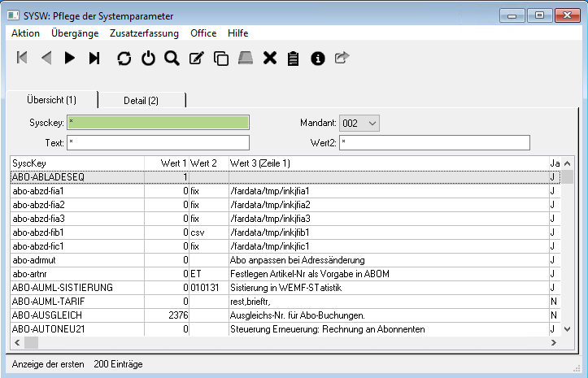Click the edit pencil icon
The height and width of the screenshot is (378, 588).
[196, 58]
